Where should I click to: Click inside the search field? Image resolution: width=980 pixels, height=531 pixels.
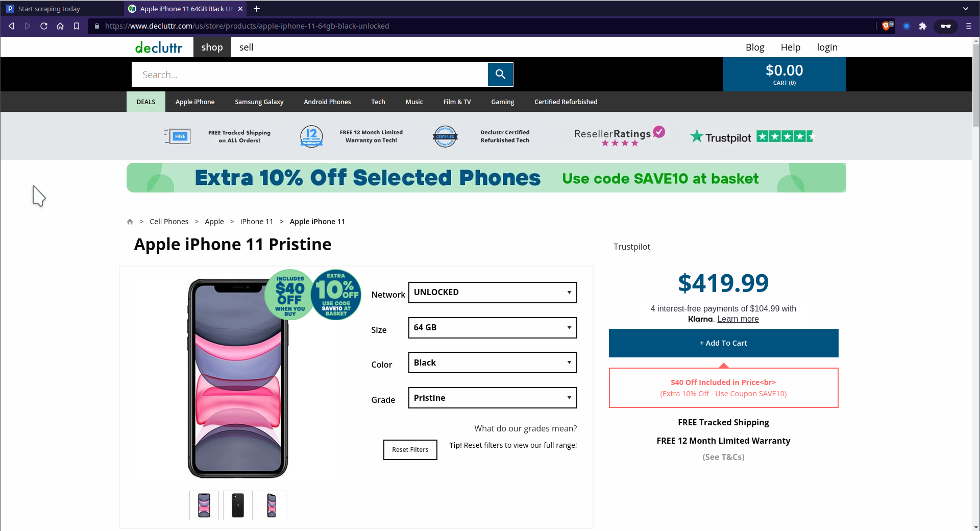pos(306,74)
